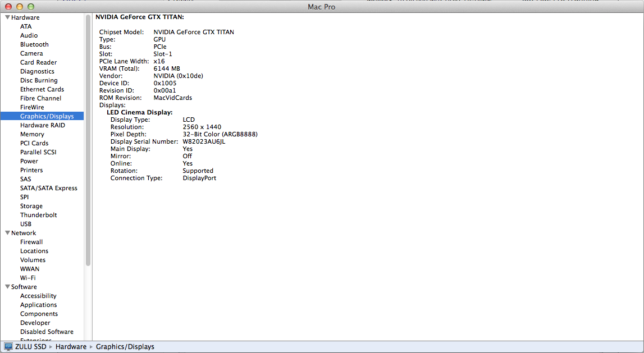Click Hardware in the path bar

(71, 347)
